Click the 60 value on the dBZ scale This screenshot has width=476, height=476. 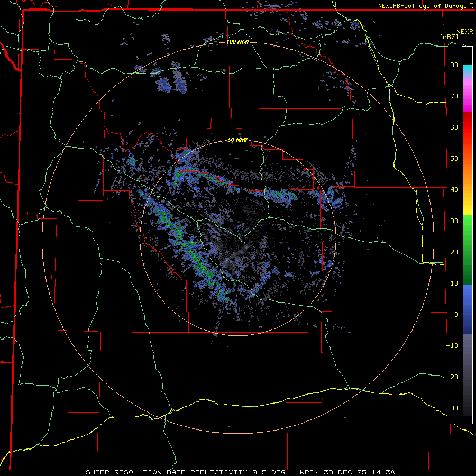[454, 127]
